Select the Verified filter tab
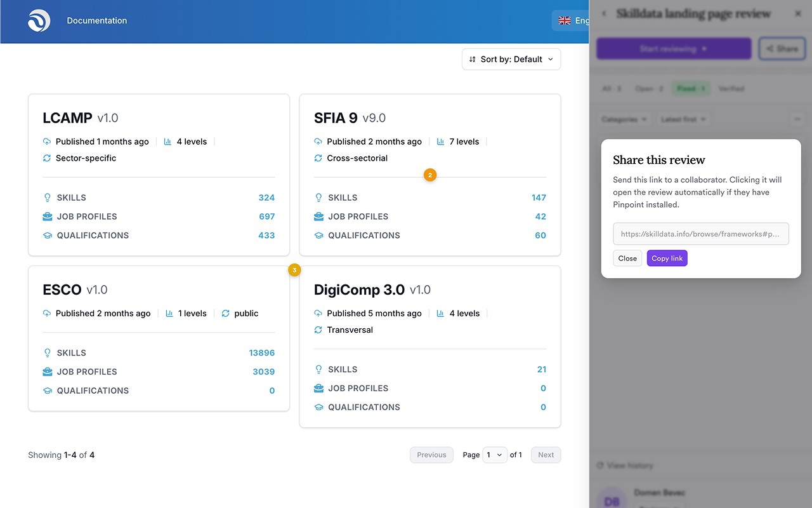Screen dimensions: 812x508 (x=731, y=88)
